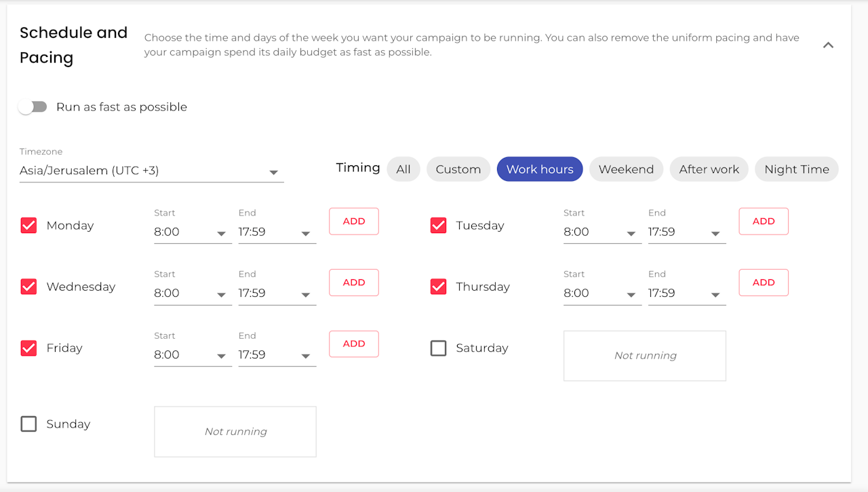Image resolution: width=868 pixels, height=492 pixels.
Task: Open Thursday End time dropdown
Action: (686, 293)
